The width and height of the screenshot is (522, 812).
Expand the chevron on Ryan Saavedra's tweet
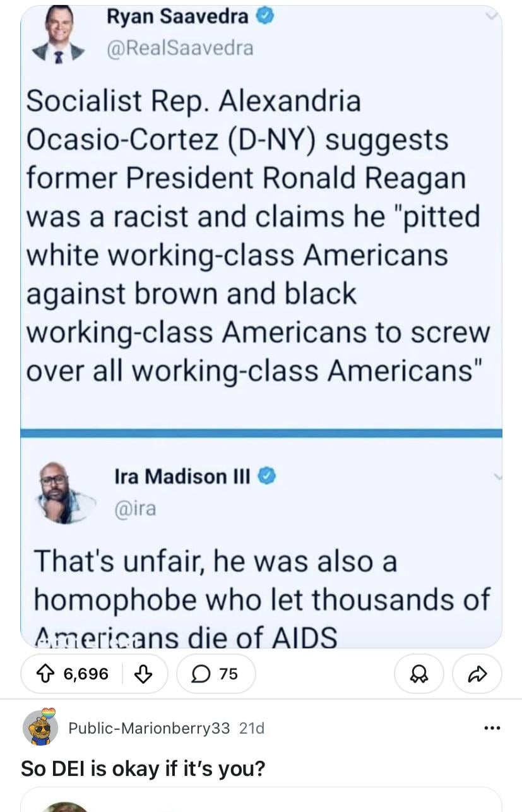490,17
